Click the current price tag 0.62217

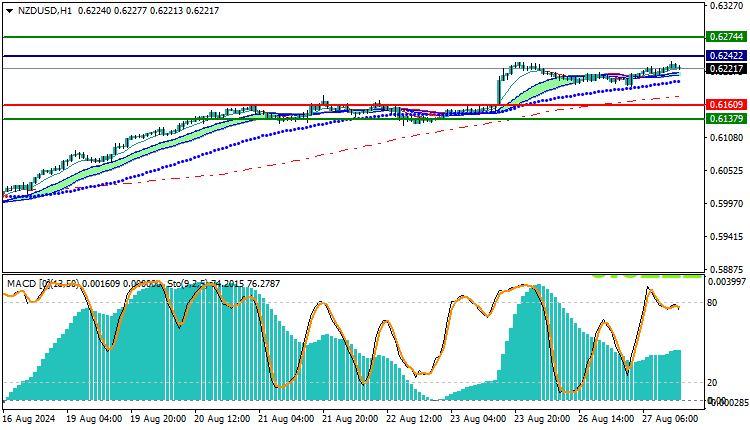[726, 69]
